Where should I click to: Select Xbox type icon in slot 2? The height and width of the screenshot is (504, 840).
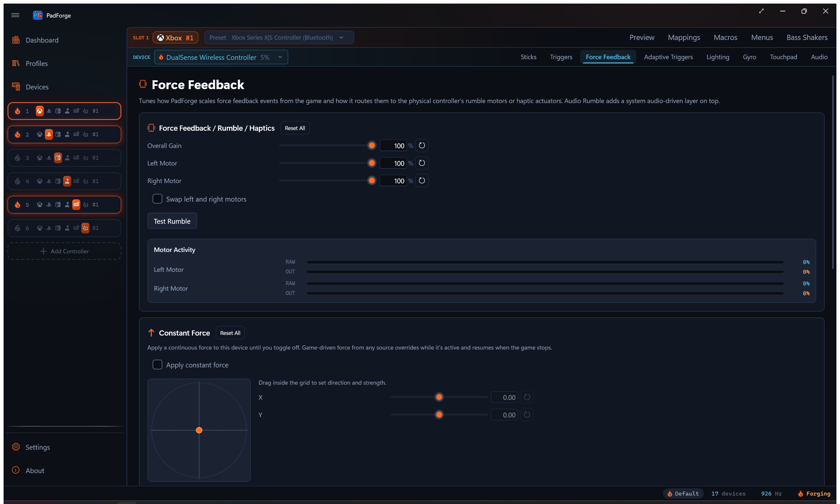40,135
